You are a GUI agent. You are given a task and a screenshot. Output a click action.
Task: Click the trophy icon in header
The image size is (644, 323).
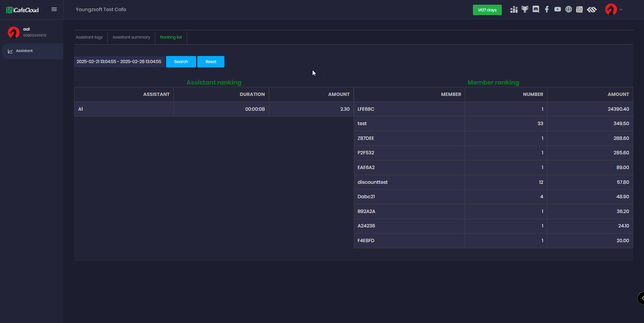pyautogui.click(x=525, y=9)
